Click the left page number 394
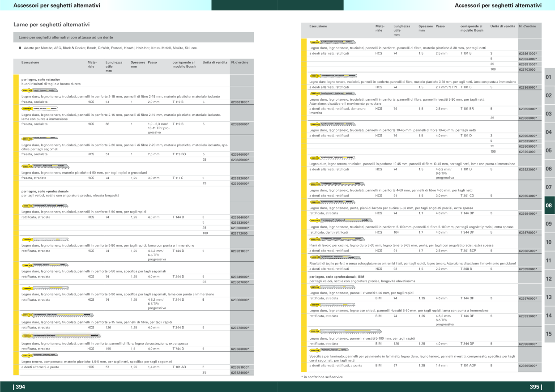This screenshot has width=555, height=392. (x=19, y=387)
